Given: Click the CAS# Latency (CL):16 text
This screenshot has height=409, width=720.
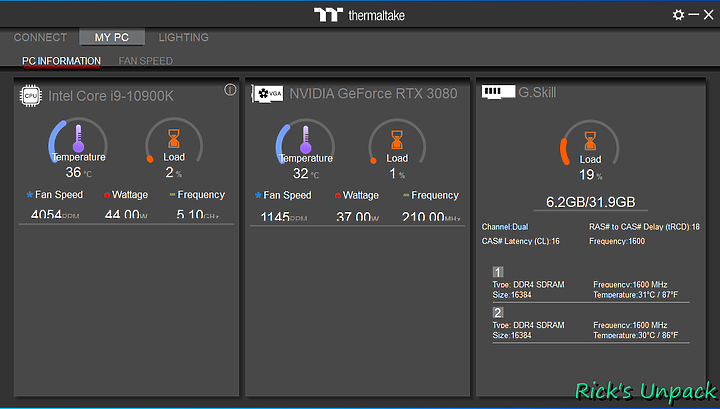Looking at the screenshot, I should (520, 241).
